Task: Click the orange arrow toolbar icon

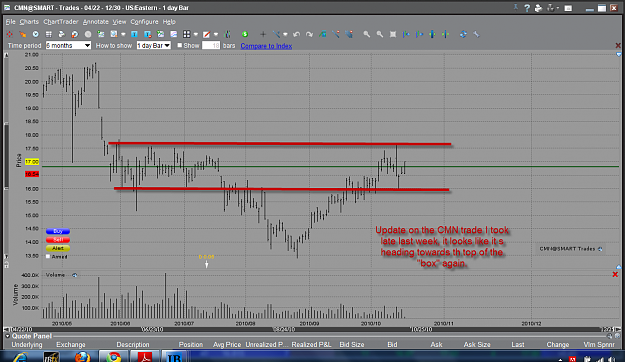Action: [23, 34]
